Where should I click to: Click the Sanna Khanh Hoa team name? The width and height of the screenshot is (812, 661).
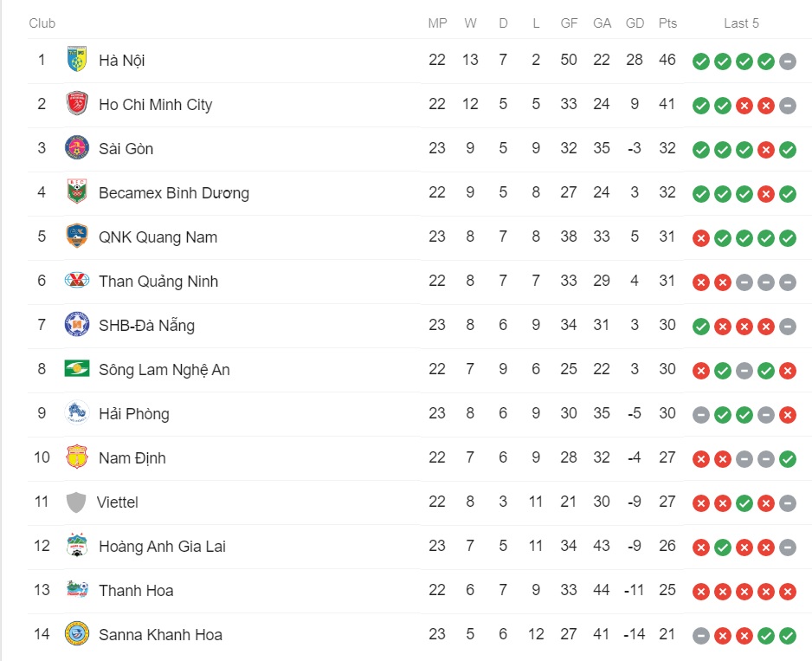coord(160,634)
